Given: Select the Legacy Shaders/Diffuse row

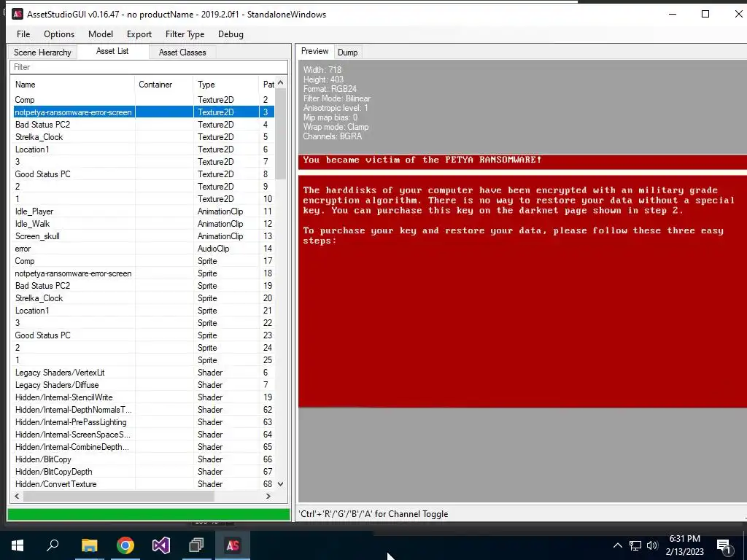Looking at the screenshot, I should click(x=143, y=385).
